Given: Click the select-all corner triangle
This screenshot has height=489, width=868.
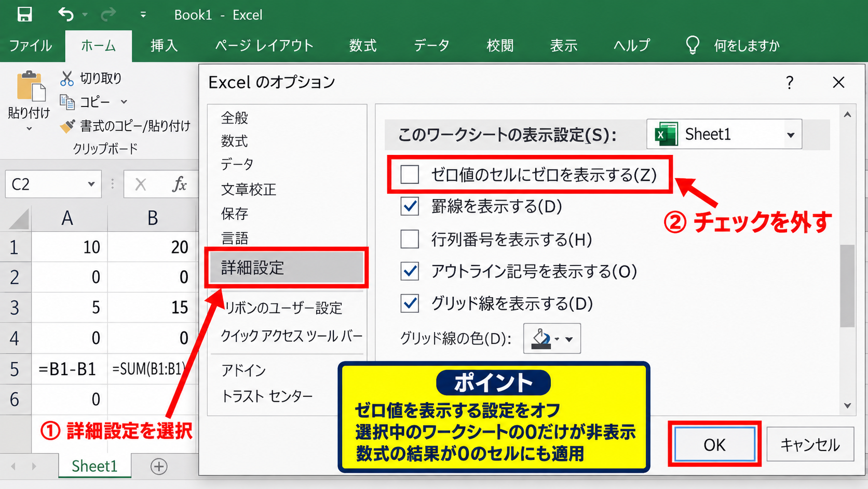Looking at the screenshot, I should pos(19,218).
